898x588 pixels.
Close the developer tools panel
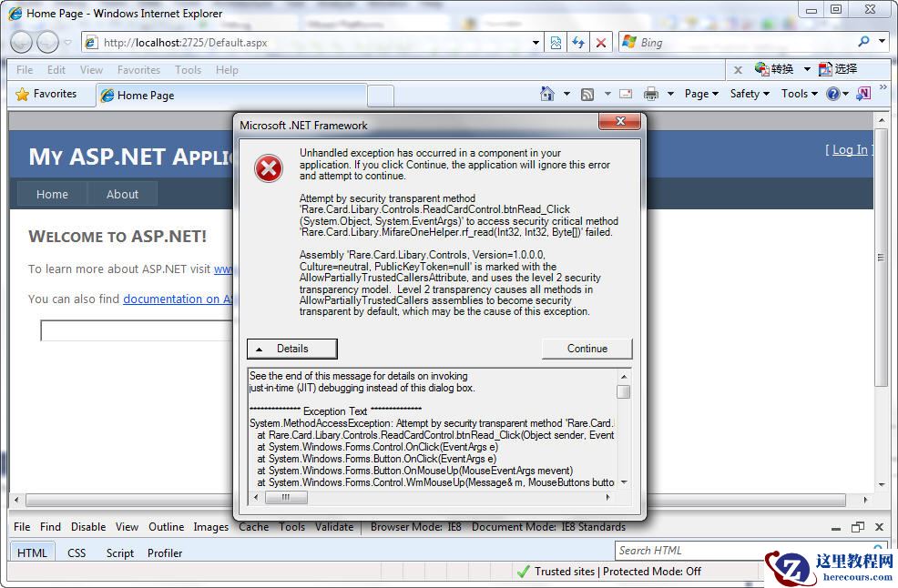tap(880, 527)
